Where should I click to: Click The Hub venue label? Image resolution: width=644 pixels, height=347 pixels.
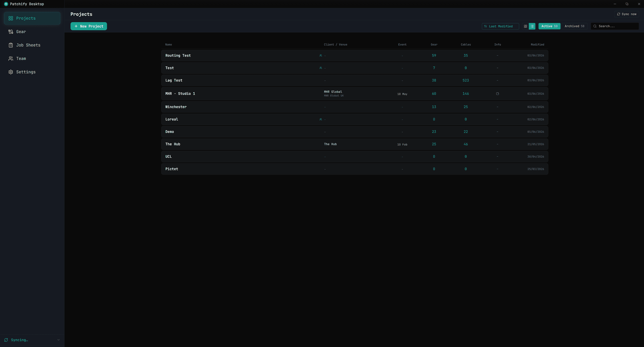point(330,144)
